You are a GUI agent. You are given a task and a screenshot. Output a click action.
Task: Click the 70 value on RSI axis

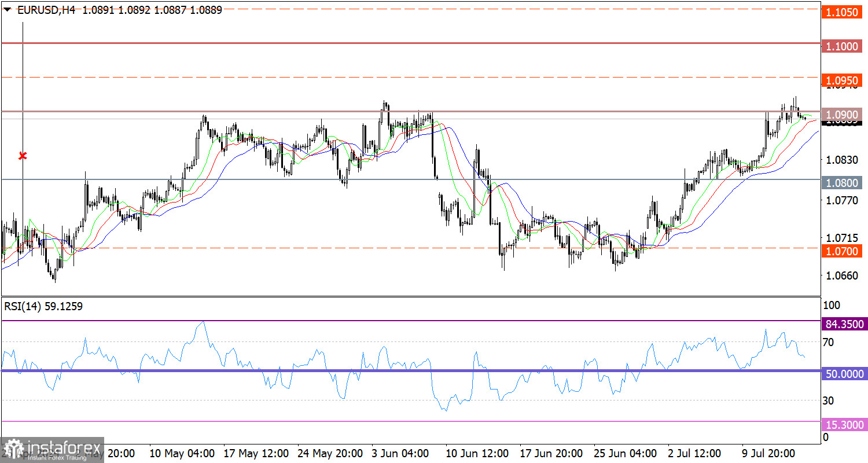(829, 342)
